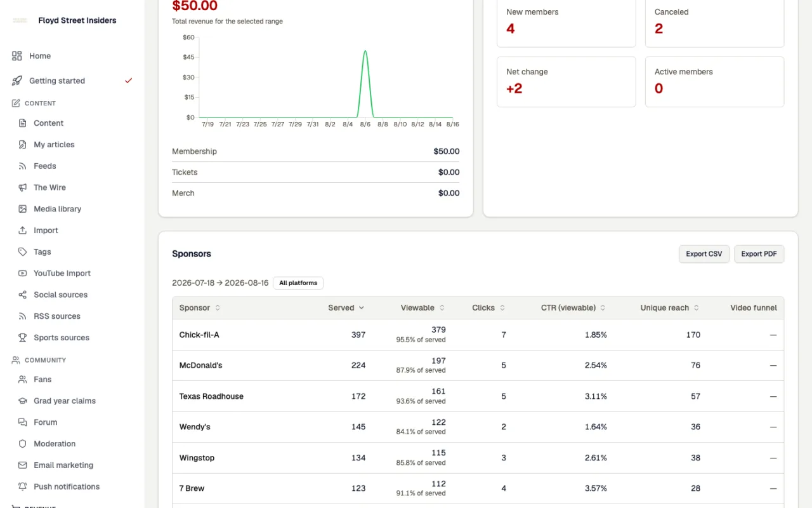
Task: Sort table by CTR (viewable) column
Action: click(573, 308)
